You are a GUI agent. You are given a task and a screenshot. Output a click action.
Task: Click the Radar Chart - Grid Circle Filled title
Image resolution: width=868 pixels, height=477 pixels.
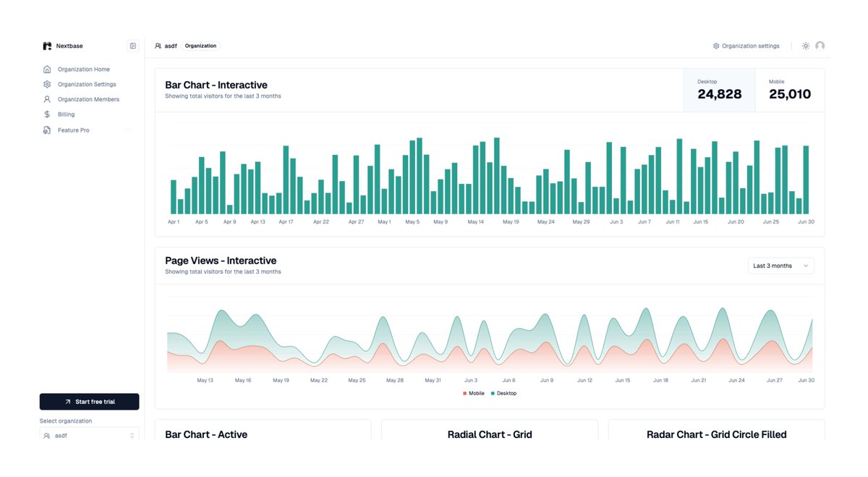pos(716,435)
